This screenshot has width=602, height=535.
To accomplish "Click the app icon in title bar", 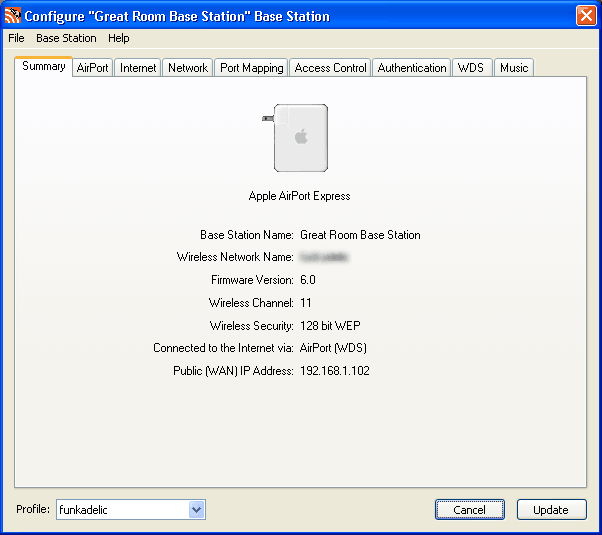I will click(x=12, y=15).
